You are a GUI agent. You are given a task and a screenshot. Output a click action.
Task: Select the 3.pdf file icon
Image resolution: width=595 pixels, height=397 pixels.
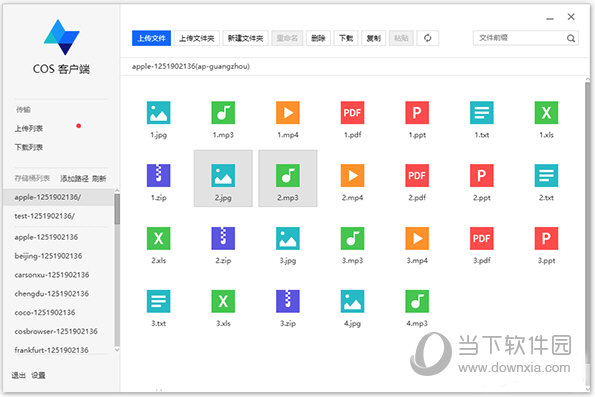[482, 238]
